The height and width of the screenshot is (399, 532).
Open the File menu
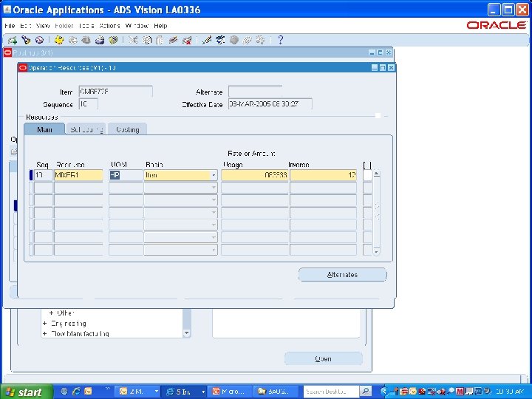point(10,26)
